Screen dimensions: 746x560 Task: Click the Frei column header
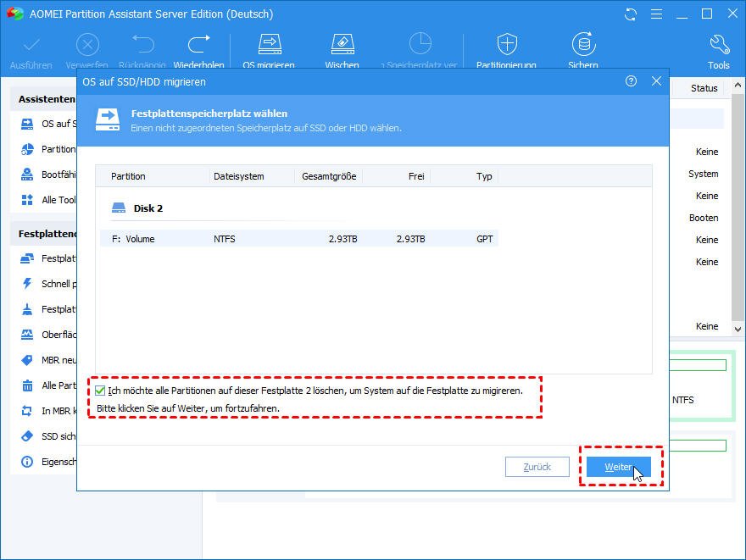[x=416, y=176]
